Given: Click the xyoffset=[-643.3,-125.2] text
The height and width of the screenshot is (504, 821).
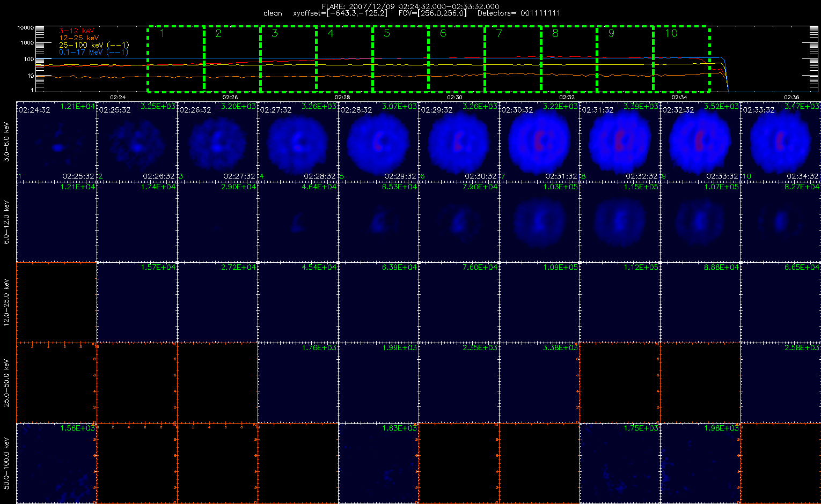Looking at the screenshot, I should coord(339,13).
